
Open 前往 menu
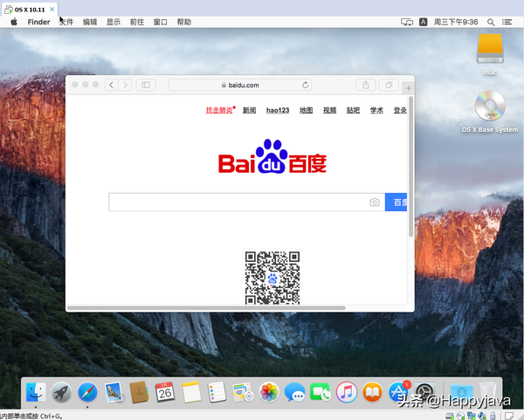(x=137, y=22)
